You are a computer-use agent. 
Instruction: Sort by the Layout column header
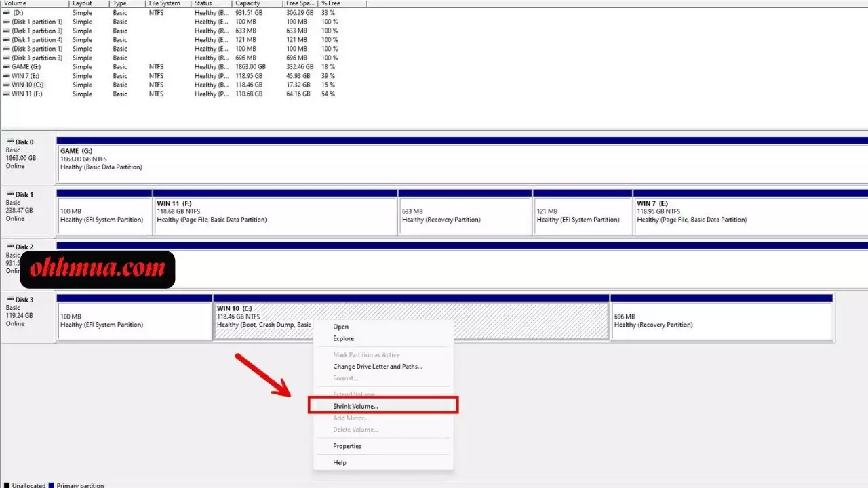pyautogui.click(x=89, y=3)
